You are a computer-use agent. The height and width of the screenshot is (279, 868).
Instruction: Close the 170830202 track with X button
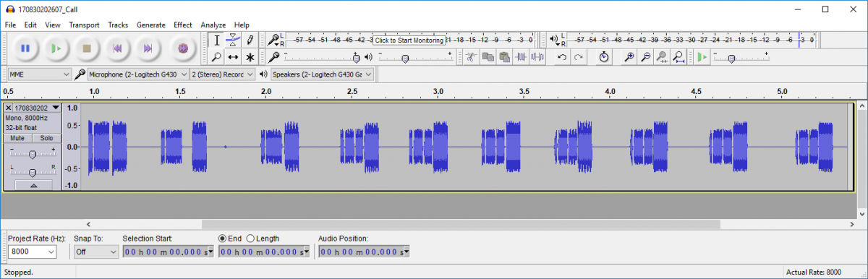tap(9, 108)
